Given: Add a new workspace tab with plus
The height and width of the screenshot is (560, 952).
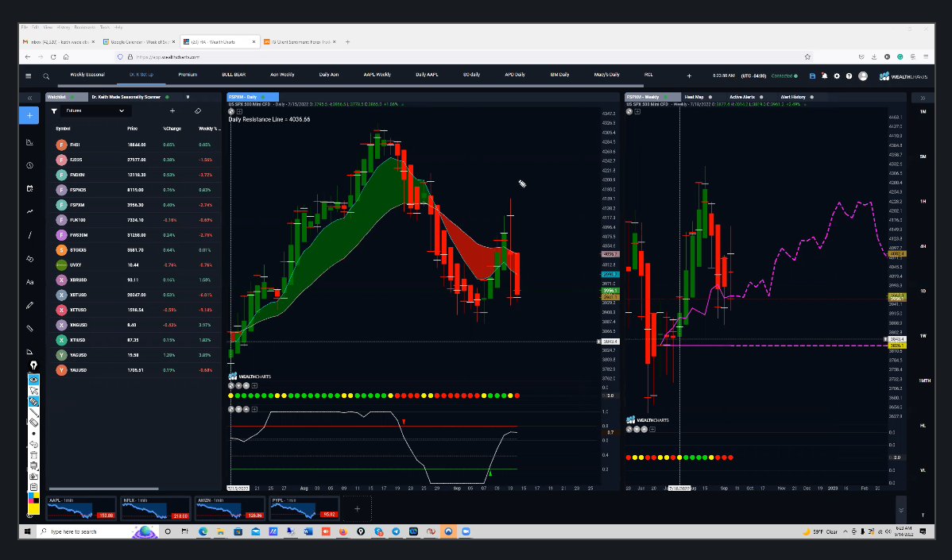Looking at the screenshot, I should 689,75.
